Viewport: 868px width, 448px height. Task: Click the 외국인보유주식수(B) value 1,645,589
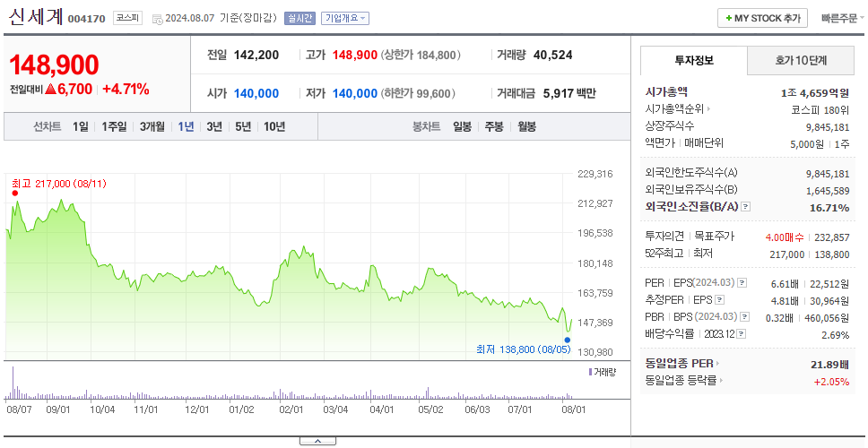[x=828, y=190]
